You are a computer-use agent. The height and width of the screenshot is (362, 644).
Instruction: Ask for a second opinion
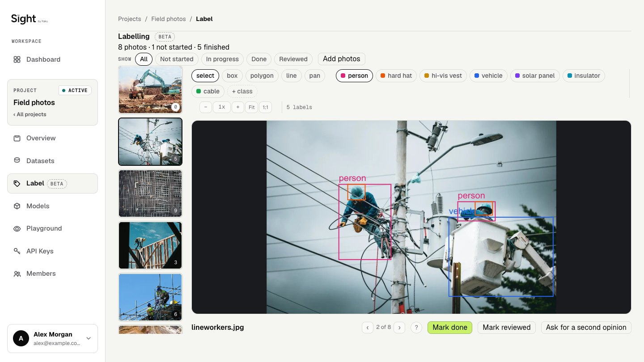click(x=586, y=328)
